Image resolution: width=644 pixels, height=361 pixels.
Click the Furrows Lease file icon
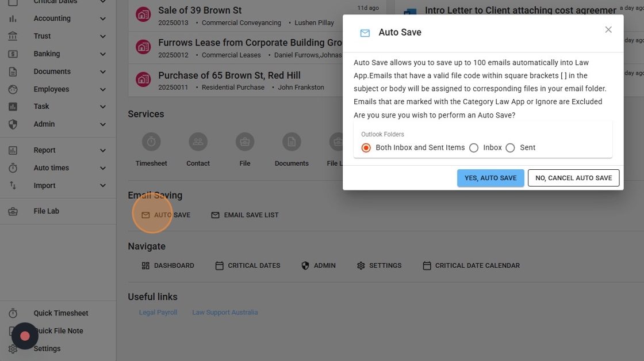[143, 47]
